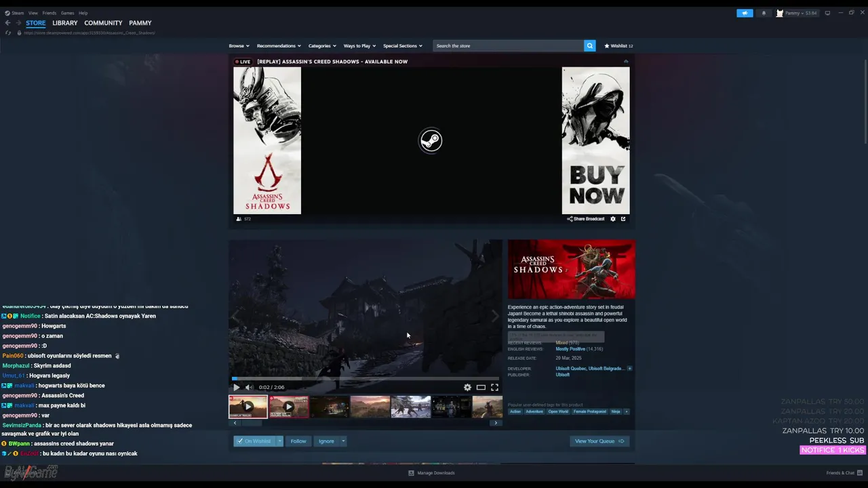Open Manage Downloads
The image size is (868, 488).
click(431, 473)
